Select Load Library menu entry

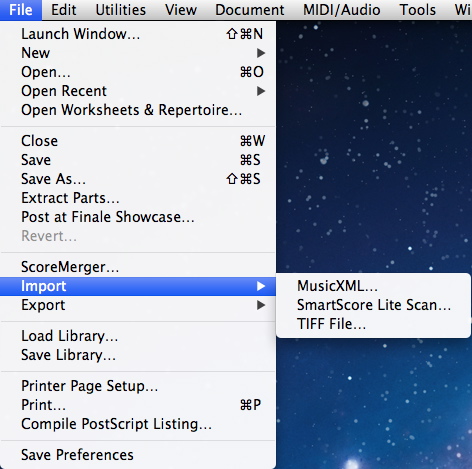(138, 336)
